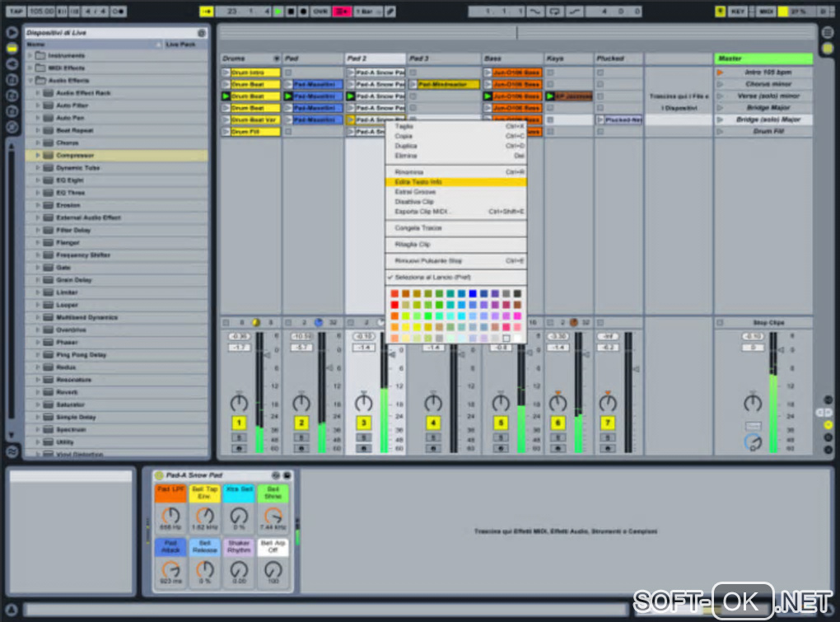Expand the MIDI Effects folder
Image resolution: width=840 pixels, height=622 pixels.
30,68
